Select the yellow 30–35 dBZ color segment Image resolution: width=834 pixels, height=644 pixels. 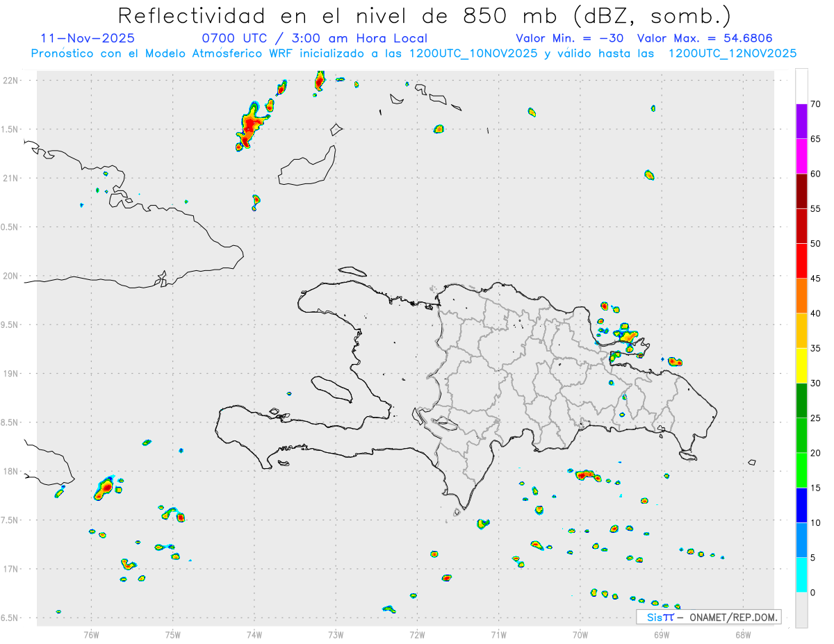point(801,365)
